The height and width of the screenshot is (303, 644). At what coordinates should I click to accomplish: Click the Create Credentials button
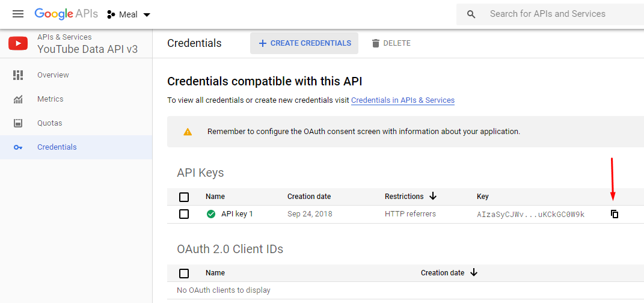tap(304, 43)
